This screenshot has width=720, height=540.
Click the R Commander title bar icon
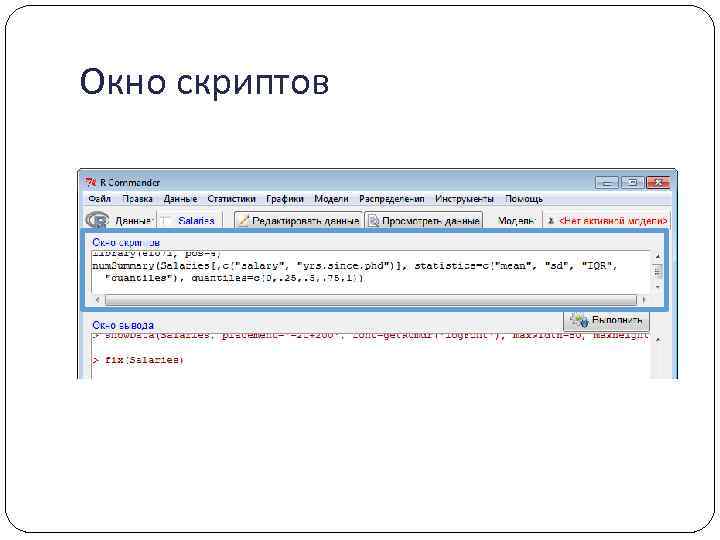pos(91,182)
